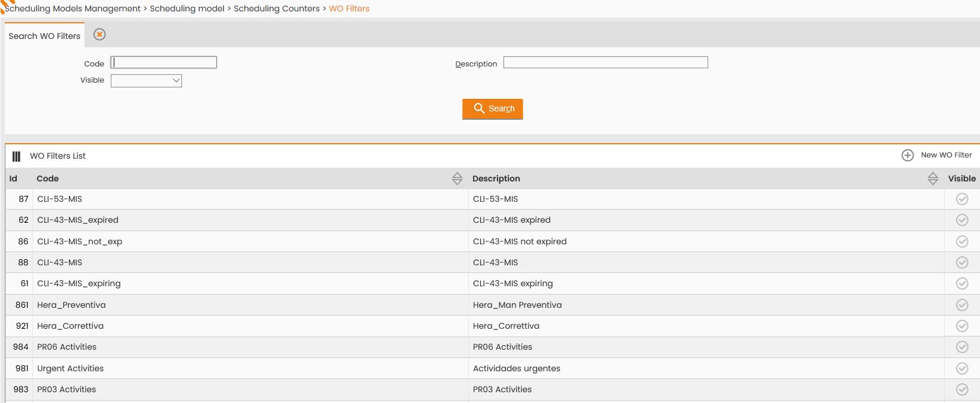Click the visible check icon for PR03 Activities
980x403 pixels.
pos(962,389)
